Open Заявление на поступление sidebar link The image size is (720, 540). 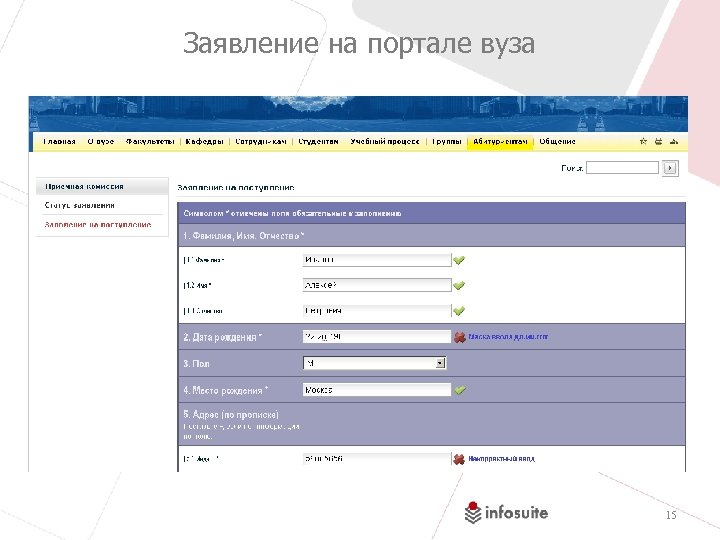[98, 225]
